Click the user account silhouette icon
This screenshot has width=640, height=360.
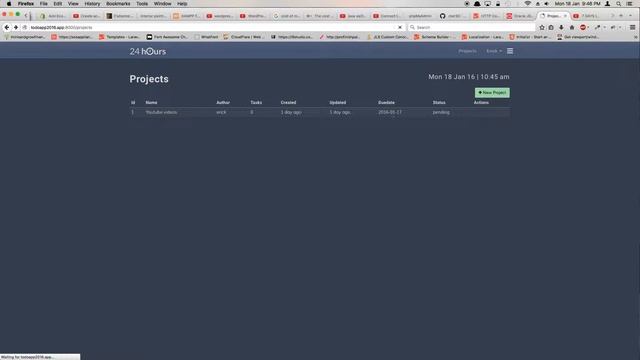(607, 4)
